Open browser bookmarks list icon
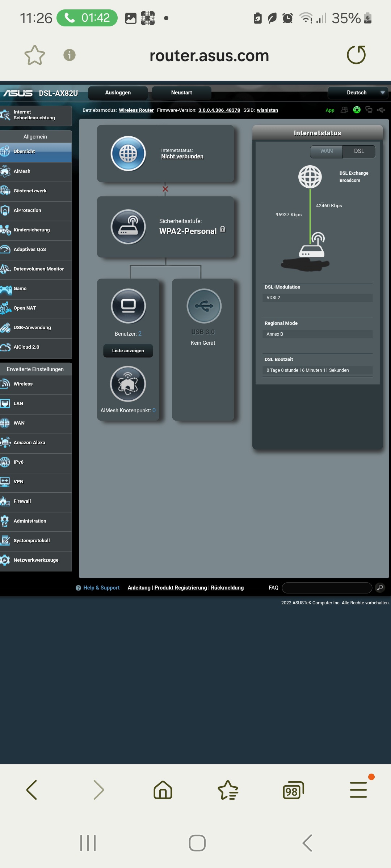 (x=228, y=790)
